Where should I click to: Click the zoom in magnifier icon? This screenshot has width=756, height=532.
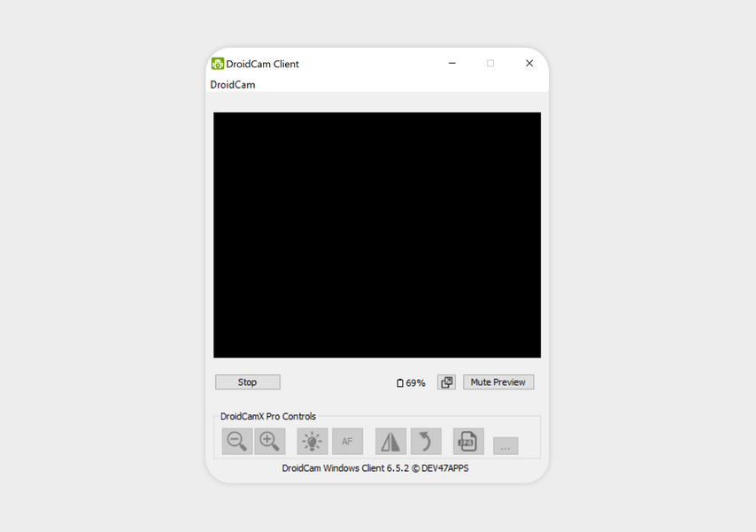[270, 441]
